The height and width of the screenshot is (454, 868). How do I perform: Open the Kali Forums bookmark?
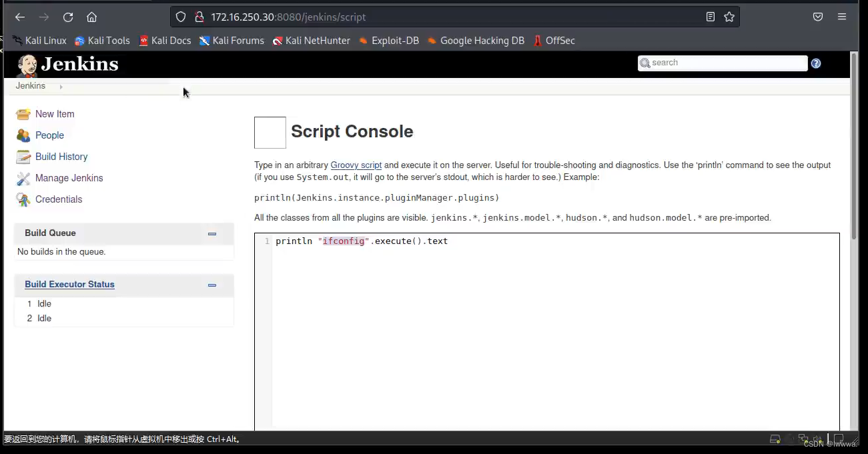point(232,41)
